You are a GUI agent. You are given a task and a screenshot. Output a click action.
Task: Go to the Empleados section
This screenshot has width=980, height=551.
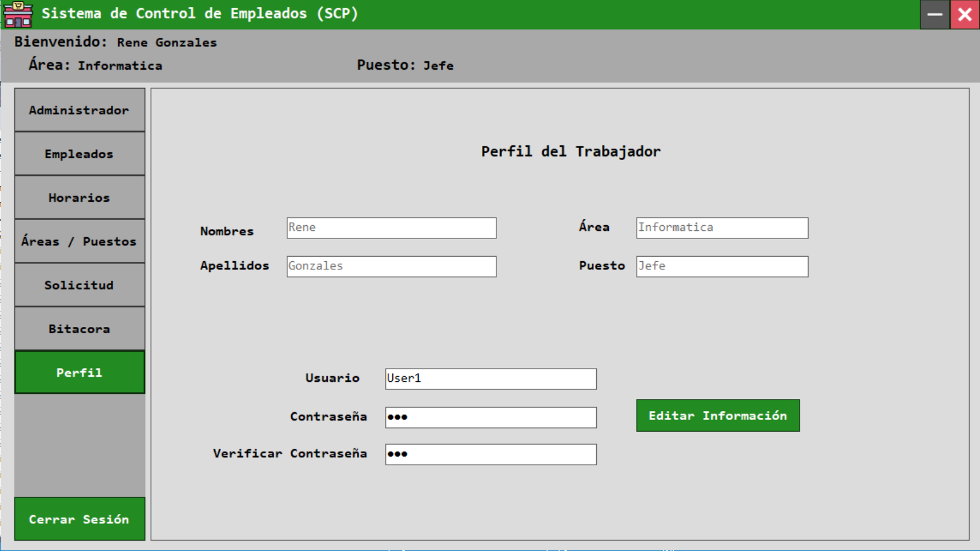(x=79, y=154)
